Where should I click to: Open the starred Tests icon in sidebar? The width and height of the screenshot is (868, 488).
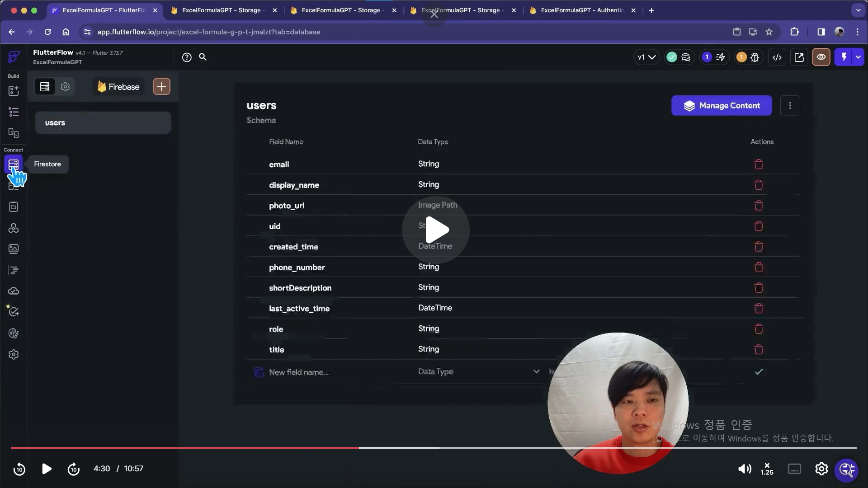click(14, 312)
